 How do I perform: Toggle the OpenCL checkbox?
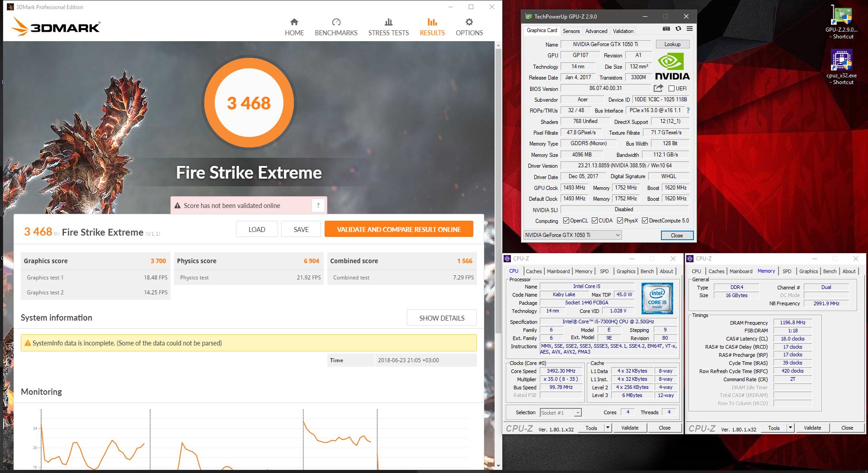(566, 221)
